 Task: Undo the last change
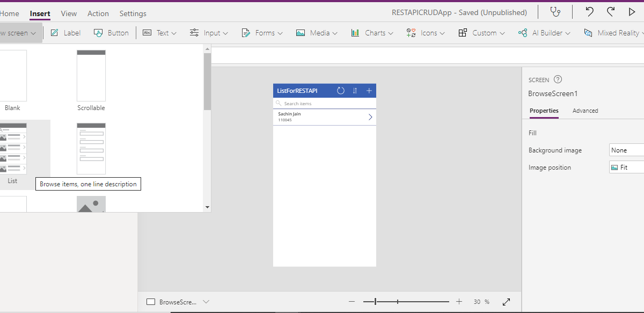[x=589, y=11]
